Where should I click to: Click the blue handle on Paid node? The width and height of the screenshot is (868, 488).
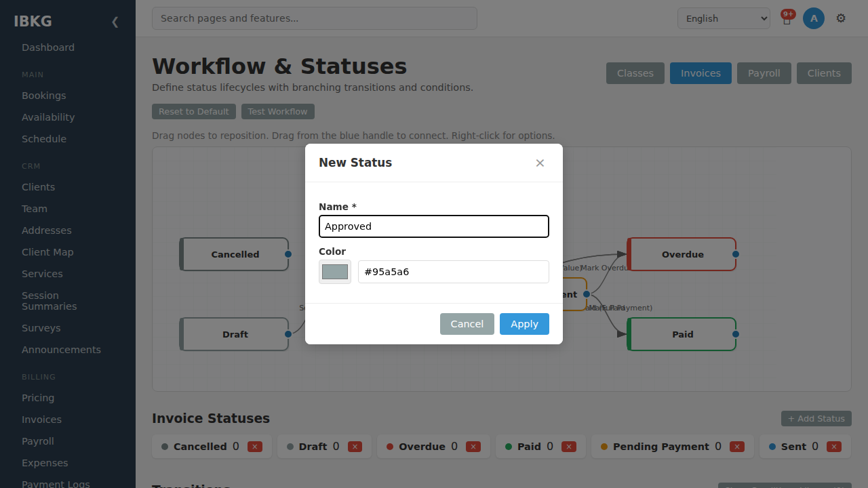click(736, 334)
